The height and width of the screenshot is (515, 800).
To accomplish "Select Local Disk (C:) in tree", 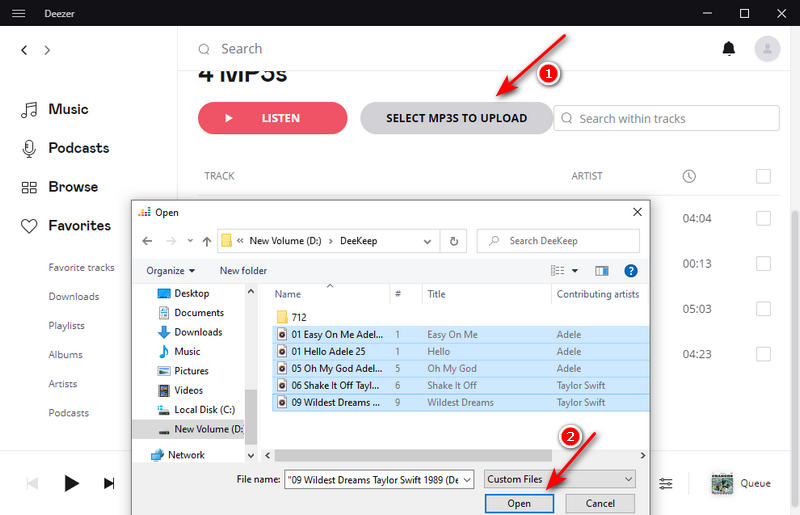I will [x=196, y=410].
